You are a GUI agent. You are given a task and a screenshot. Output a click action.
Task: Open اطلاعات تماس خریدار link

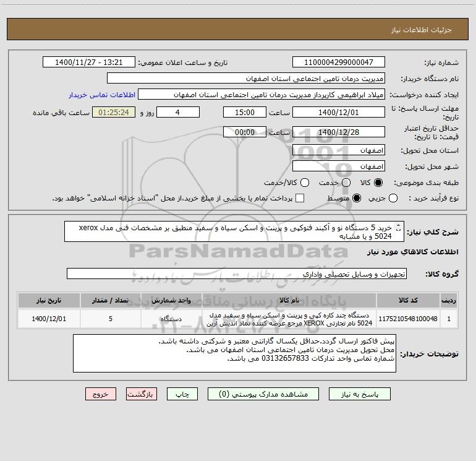pyautogui.click(x=102, y=95)
